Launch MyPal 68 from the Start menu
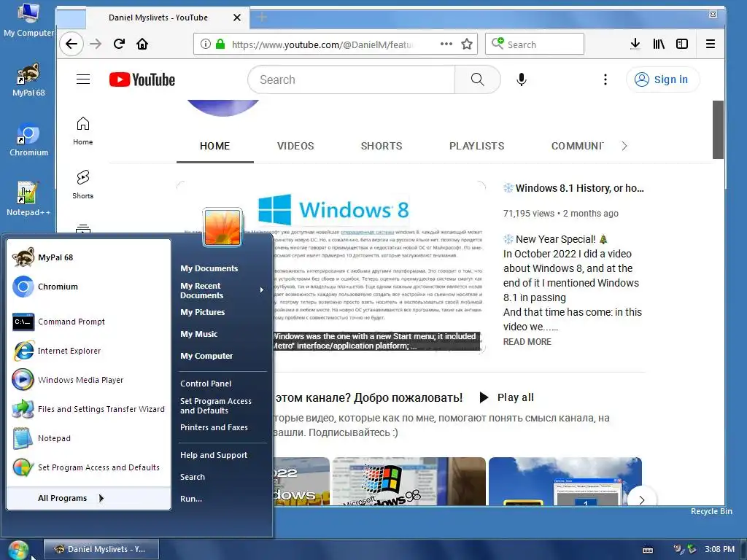The height and width of the screenshot is (560, 747). (90, 257)
